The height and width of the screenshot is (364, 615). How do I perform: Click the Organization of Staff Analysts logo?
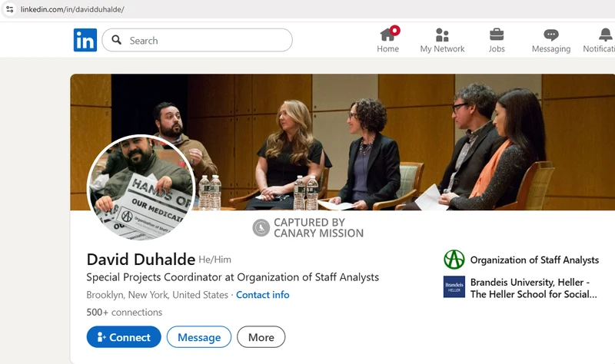tap(454, 260)
